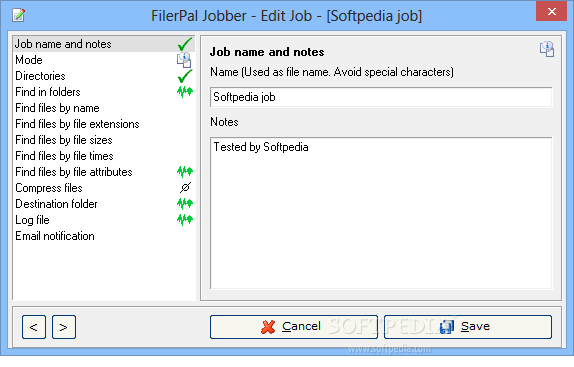Click the next section > button
574x367 pixels.
coord(64,327)
